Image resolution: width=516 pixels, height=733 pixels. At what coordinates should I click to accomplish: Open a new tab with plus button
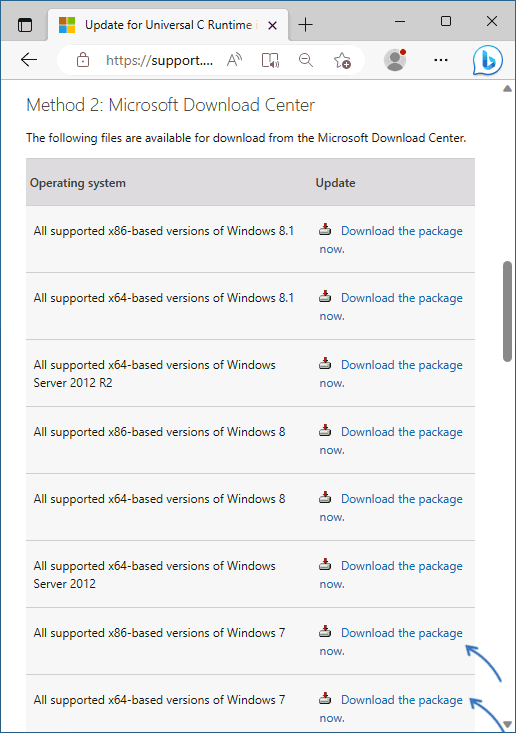(305, 24)
